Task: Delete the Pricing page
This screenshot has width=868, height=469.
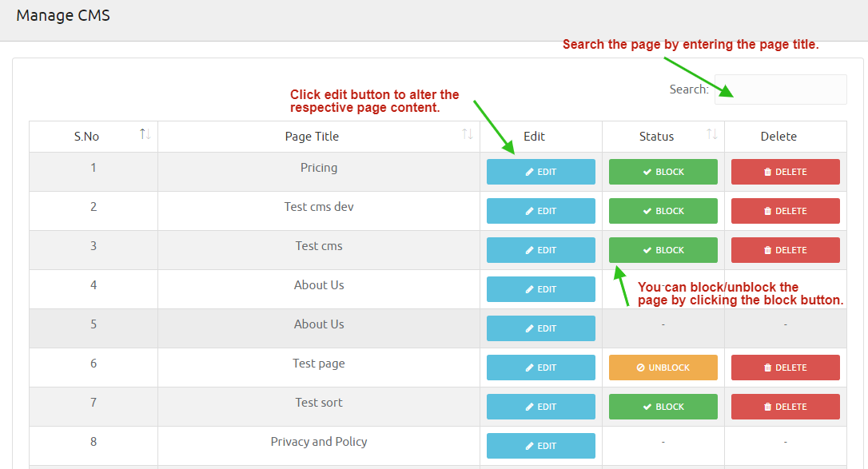Action: (x=785, y=172)
